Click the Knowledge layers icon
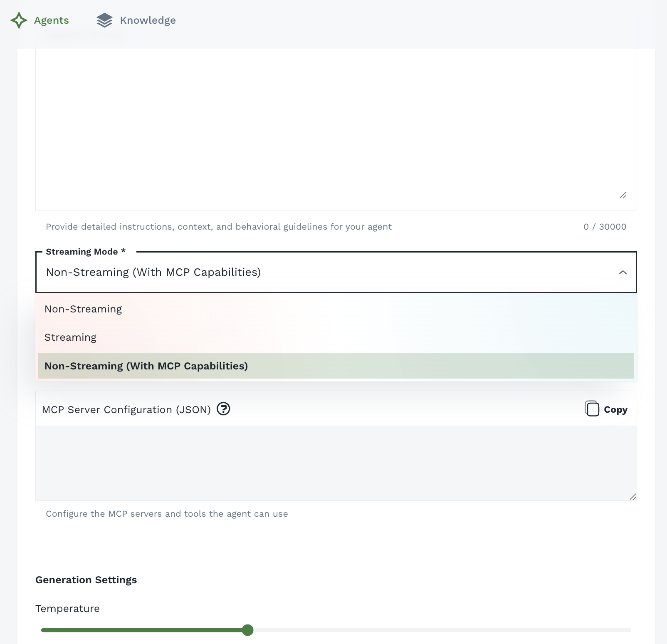Image resolution: width=667 pixels, height=644 pixels. (104, 20)
